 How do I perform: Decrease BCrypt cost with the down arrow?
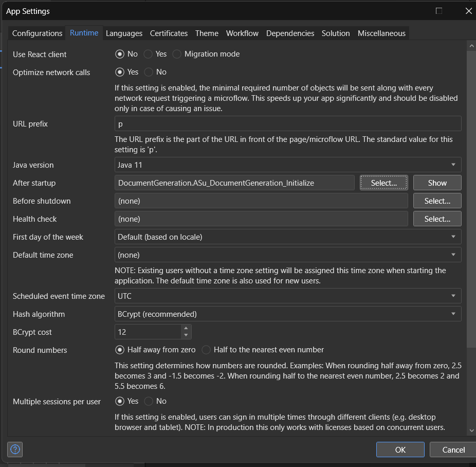(x=186, y=335)
